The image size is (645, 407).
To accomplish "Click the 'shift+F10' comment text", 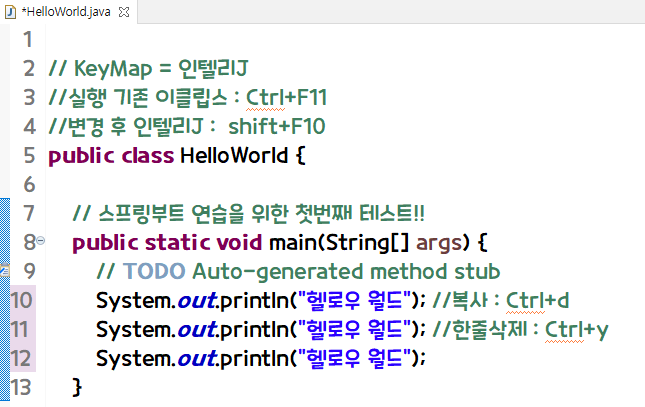I will coord(277,126).
